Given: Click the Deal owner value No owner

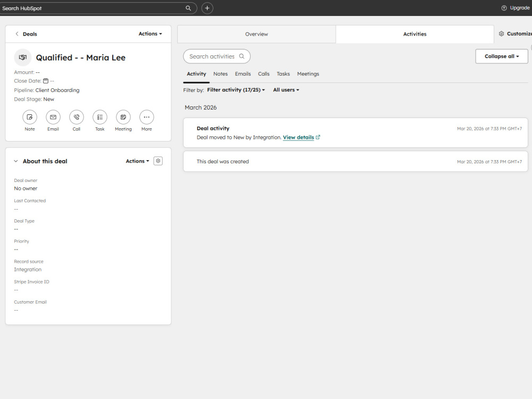Looking at the screenshot, I should [x=26, y=188].
